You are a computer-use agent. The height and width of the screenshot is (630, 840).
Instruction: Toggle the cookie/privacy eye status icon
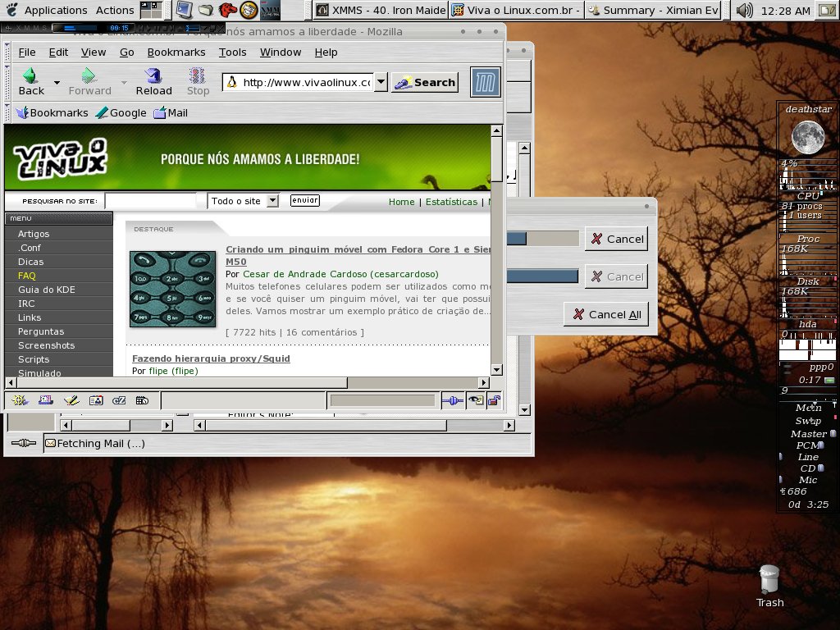pyautogui.click(x=475, y=400)
